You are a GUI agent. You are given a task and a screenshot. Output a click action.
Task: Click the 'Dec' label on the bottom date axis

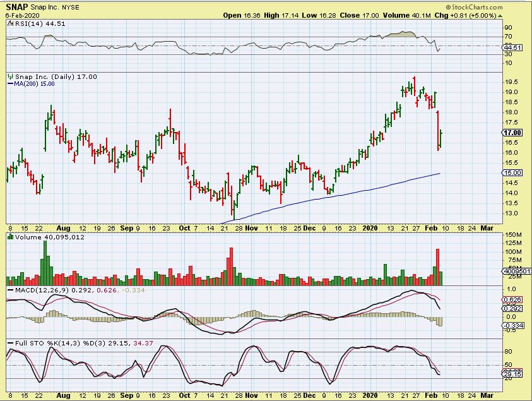(x=309, y=395)
